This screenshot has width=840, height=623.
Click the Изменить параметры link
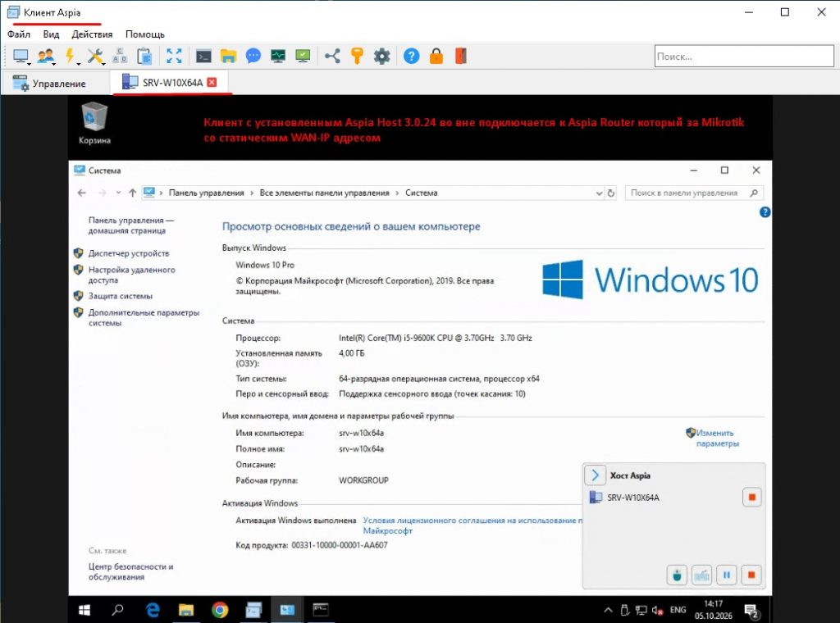coord(717,438)
